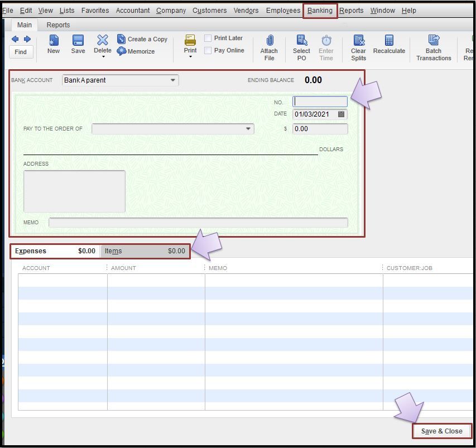The image size is (476, 448).
Task: Open the Edit menu
Action: tap(26, 10)
